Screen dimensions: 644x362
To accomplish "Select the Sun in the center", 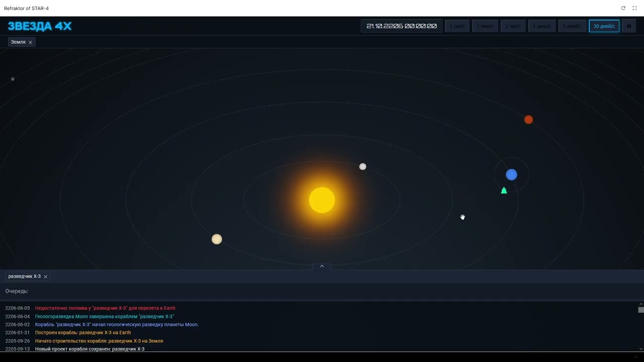I will [322, 200].
